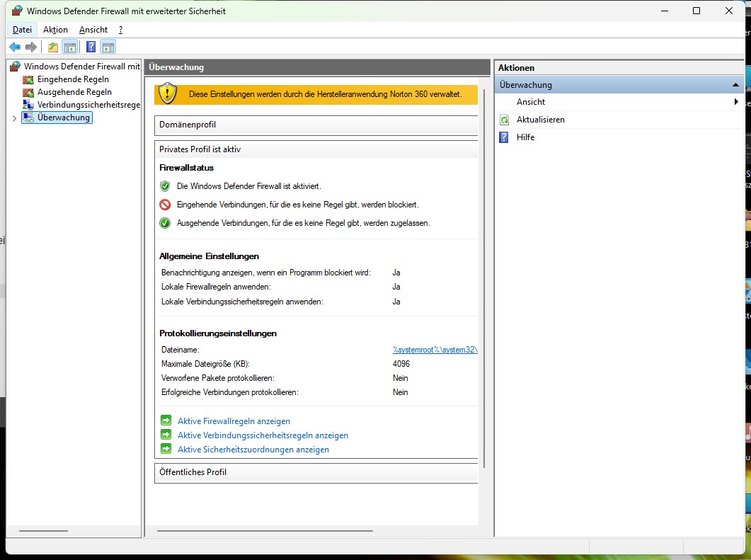The width and height of the screenshot is (751, 560).
Task: Click green shield icon for firewall activated
Action: click(x=165, y=186)
